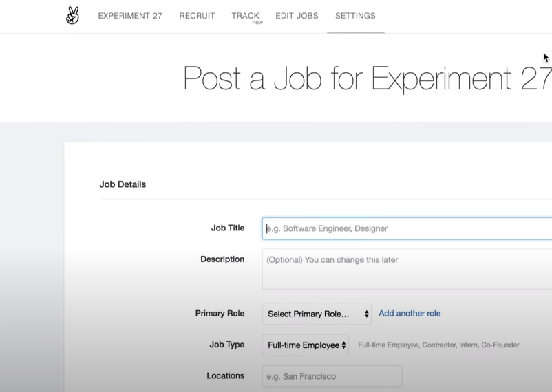Focus the Job Title text field

pos(406,228)
